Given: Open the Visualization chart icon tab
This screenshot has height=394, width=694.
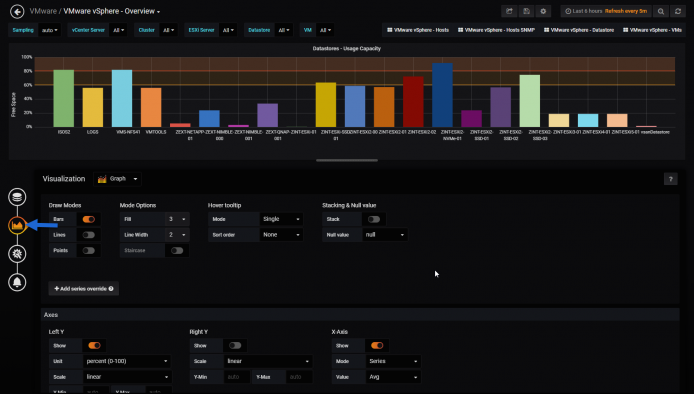Looking at the screenshot, I should pos(17,225).
